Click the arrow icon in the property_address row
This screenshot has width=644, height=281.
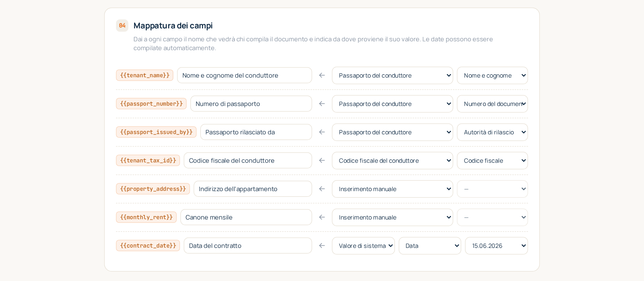[x=322, y=189]
